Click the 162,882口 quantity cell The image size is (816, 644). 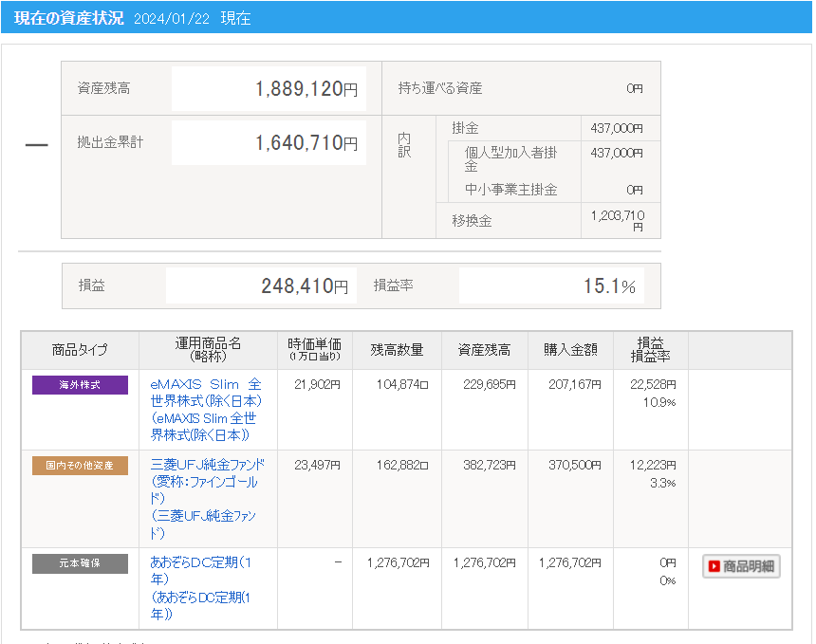click(x=402, y=465)
